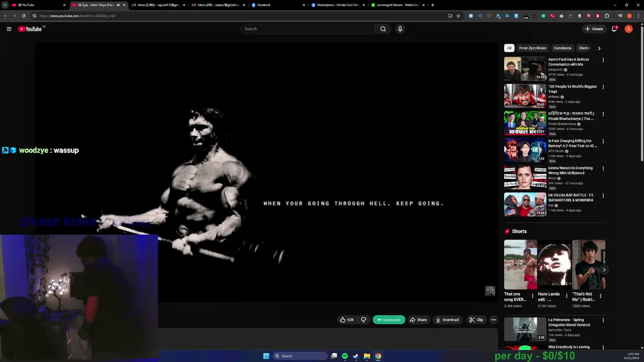
Task: Open Chrome media controls icon
Action: coord(620,16)
